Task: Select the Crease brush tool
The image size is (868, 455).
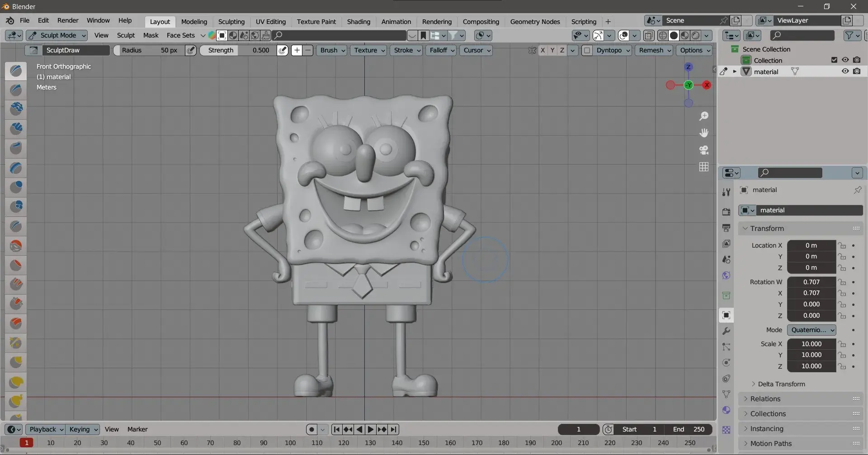Action: point(16,226)
